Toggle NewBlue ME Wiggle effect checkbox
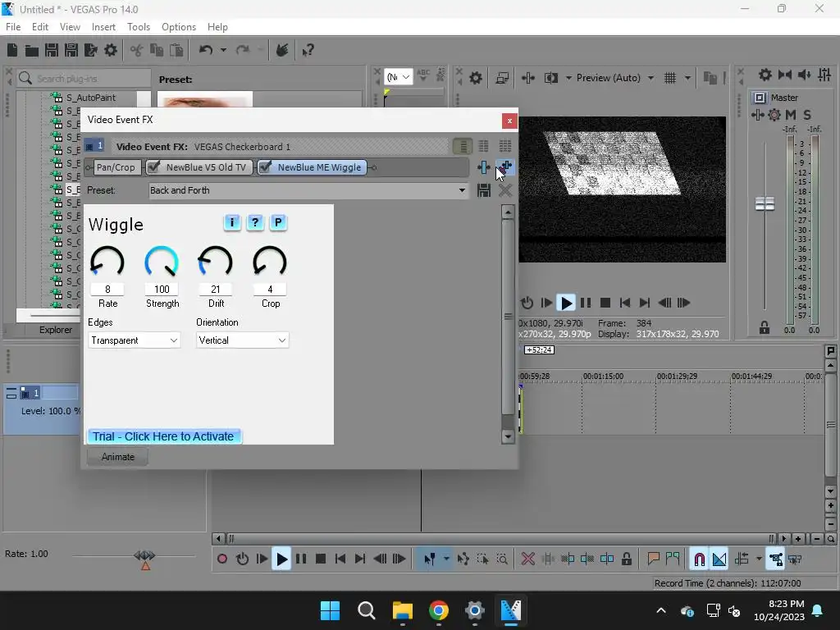Viewport: 840px width, 630px height. [x=265, y=167]
